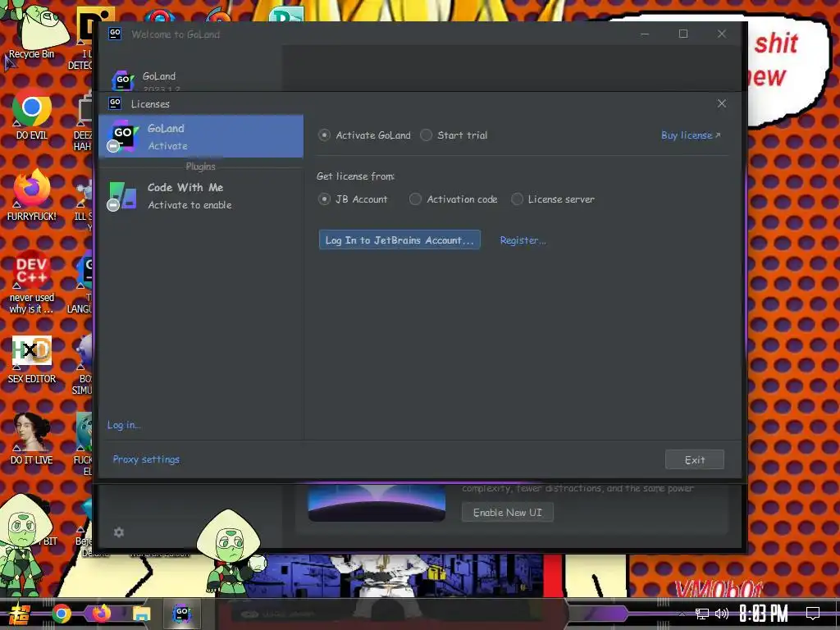The image size is (840, 630).
Task: Open the DO EVIL Chrome desktop shortcut
Action: (x=32, y=114)
